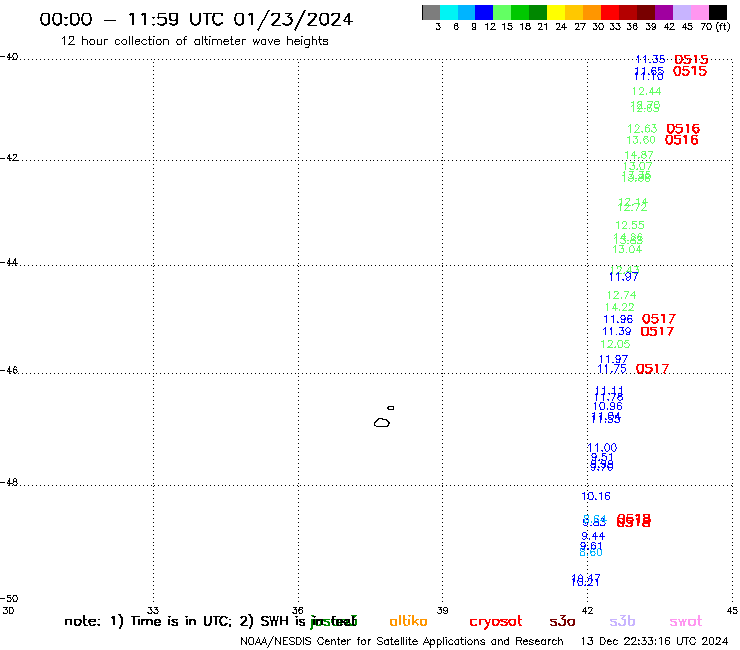Click the wave height value "13.60"
The width and height of the screenshot is (740, 650).
point(641,140)
